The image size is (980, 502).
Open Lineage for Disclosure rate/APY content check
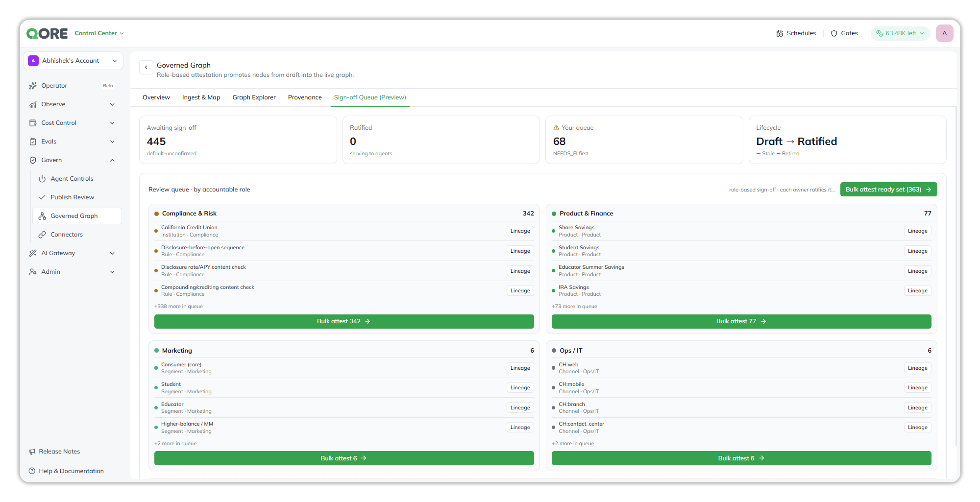pos(520,271)
